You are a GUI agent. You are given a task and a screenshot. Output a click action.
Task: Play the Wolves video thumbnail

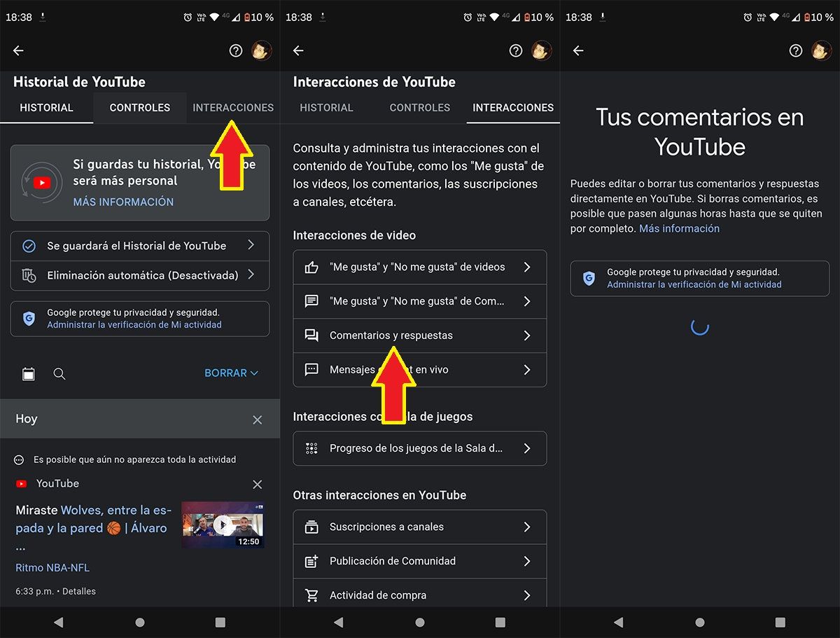pos(223,524)
